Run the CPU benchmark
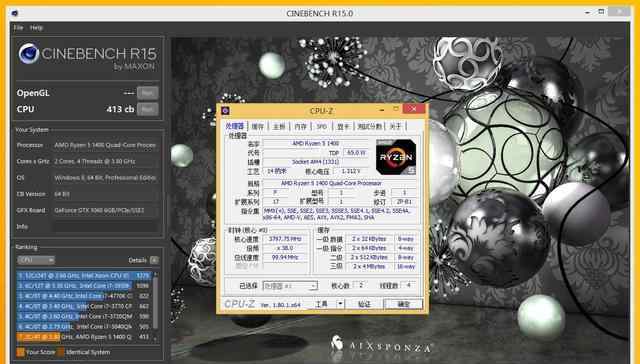The image size is (640, 364). coord(147,109)
